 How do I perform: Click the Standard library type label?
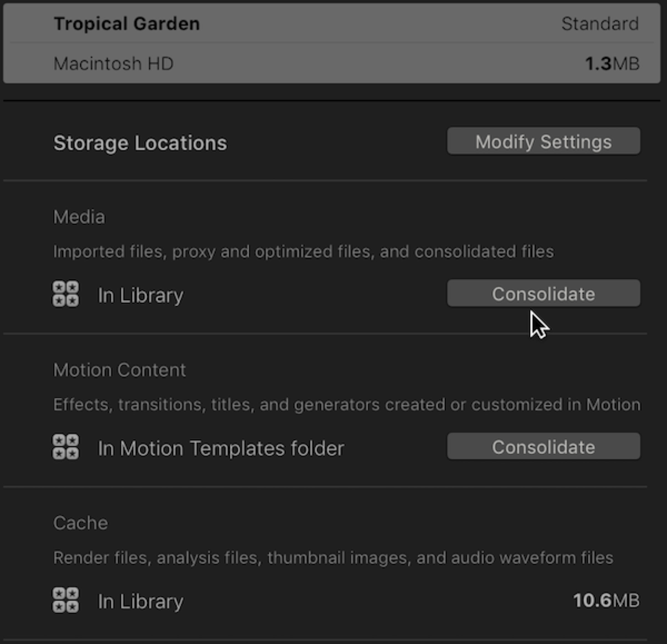pyautogui.click(x=600, y=24)
